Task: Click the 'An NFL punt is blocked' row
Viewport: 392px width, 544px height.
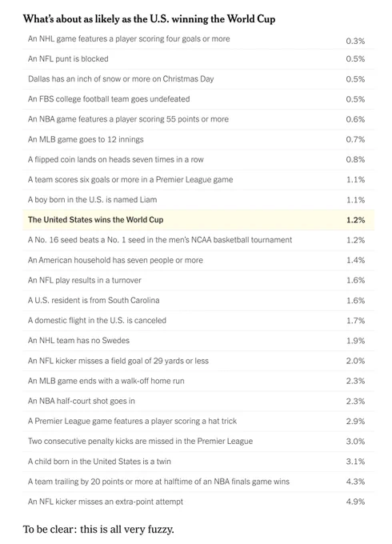Action: point(198,59)
